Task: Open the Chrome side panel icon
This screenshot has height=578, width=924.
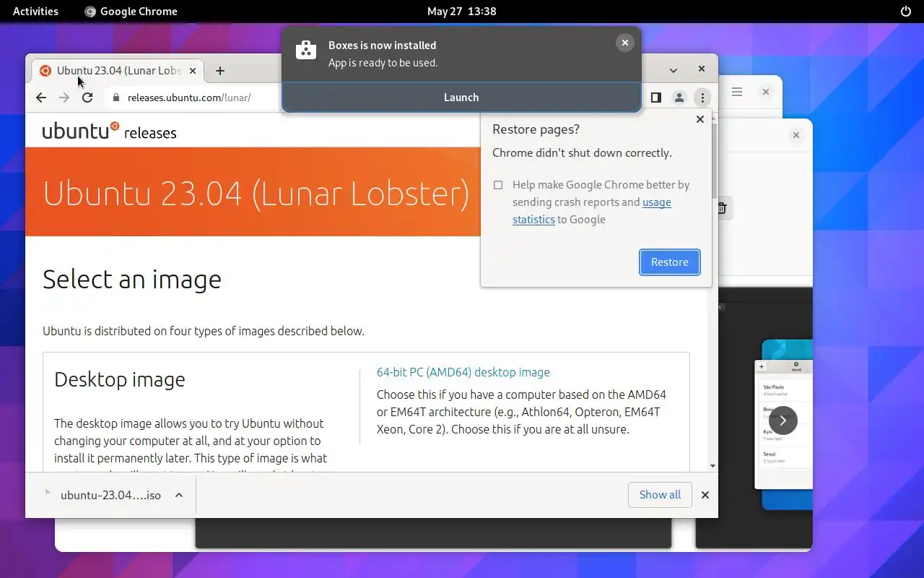Action: (x=656, y=98)
